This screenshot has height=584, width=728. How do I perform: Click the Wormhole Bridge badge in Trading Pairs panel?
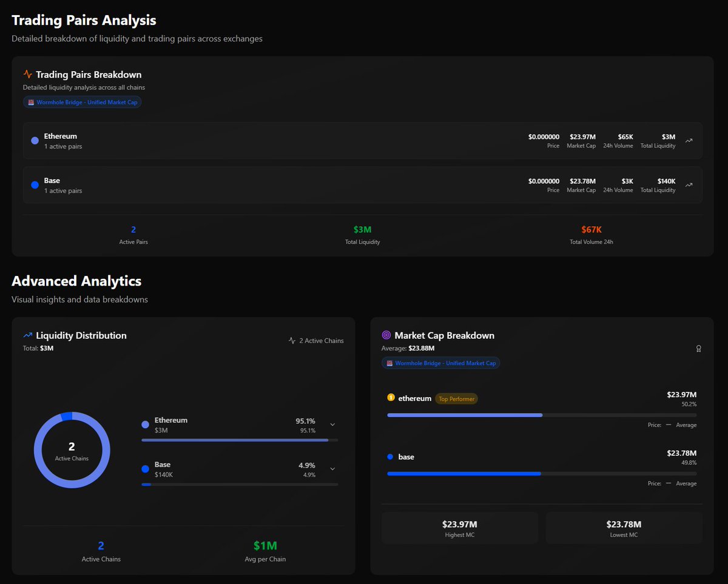point(83,102)
